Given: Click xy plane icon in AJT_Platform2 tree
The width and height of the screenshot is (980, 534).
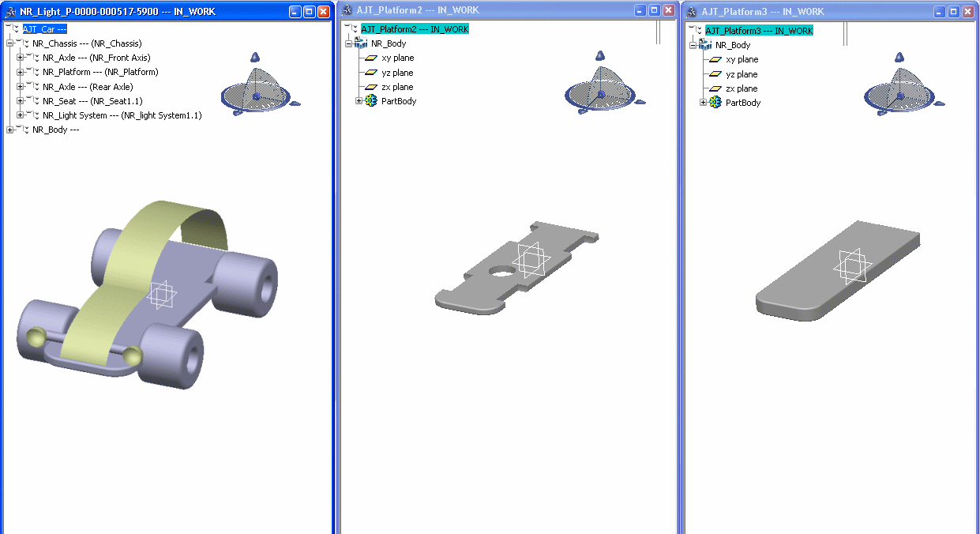Looking at the screenshot, I should pyautogui.click(x=371, y=58).
